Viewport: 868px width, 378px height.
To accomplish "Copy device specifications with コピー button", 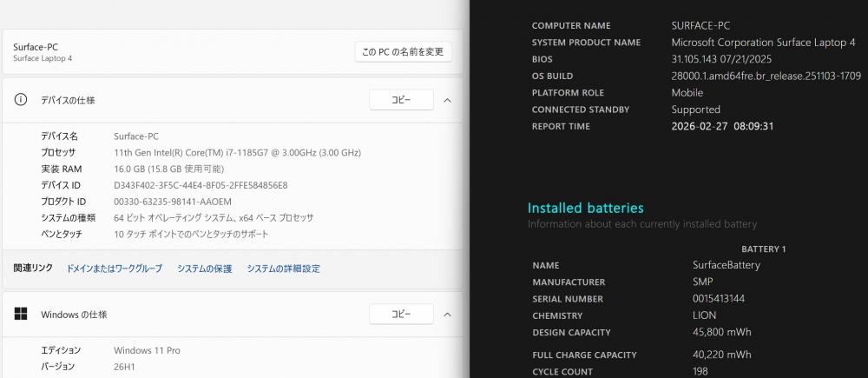I will click(401, 100).
